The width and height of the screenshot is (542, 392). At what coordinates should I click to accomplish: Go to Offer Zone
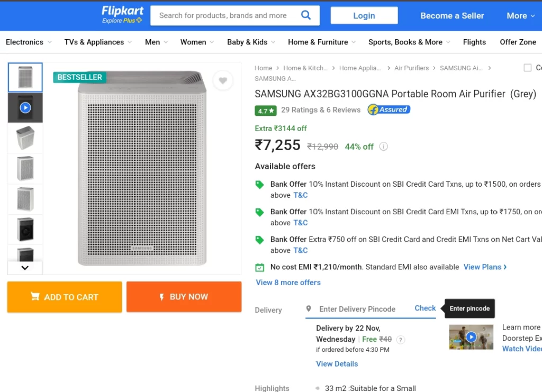pos(518,42)
